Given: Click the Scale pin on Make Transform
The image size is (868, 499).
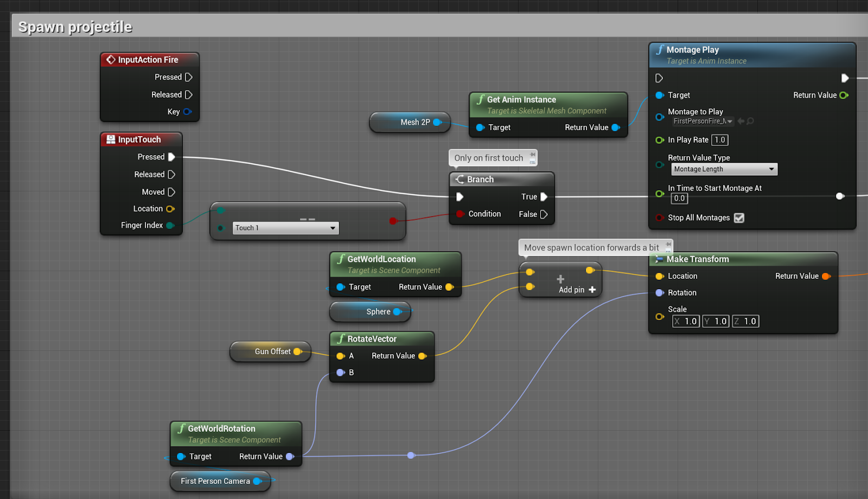Looking at the screenshot, I should point(660,317).
